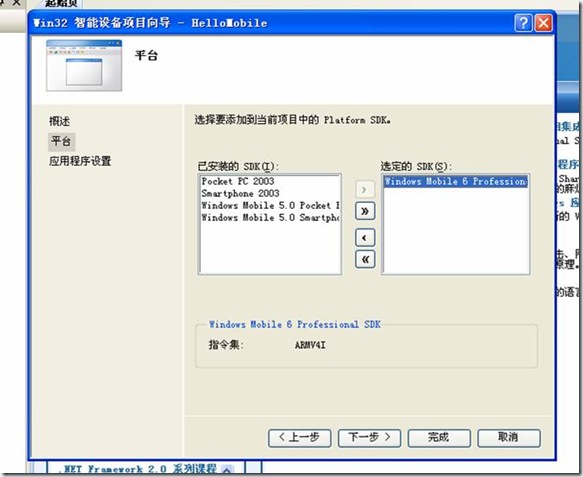Select Windows Mobile 5.0 Pocket PC SDK

[270, 206]
